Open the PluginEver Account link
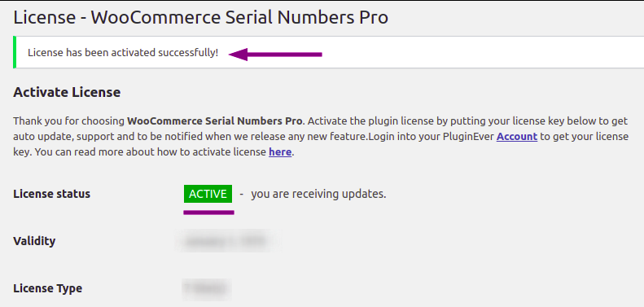644x307 pixels. (517, 137)
